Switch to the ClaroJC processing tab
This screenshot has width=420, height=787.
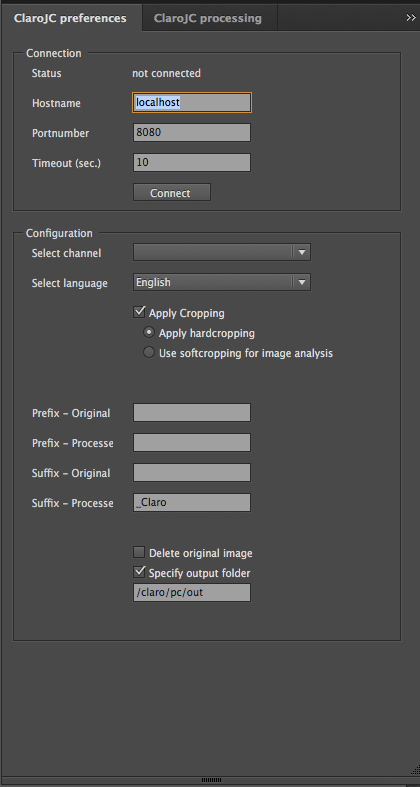208,18
